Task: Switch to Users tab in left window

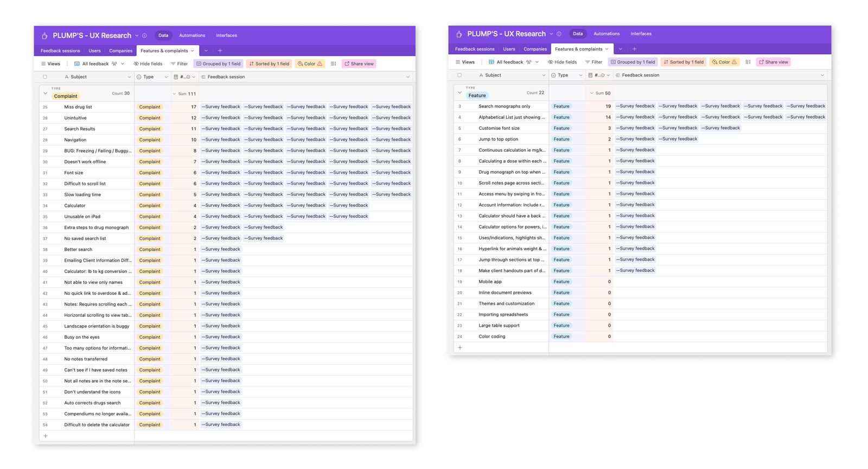Action: (x=94, y=50)
